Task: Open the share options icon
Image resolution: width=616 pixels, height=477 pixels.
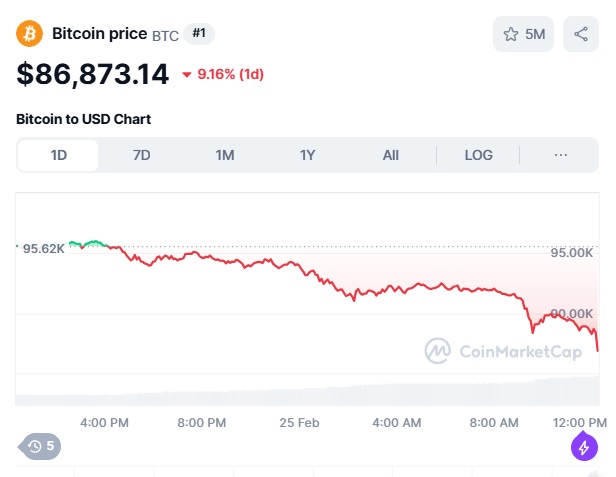Action: (581, 34)
